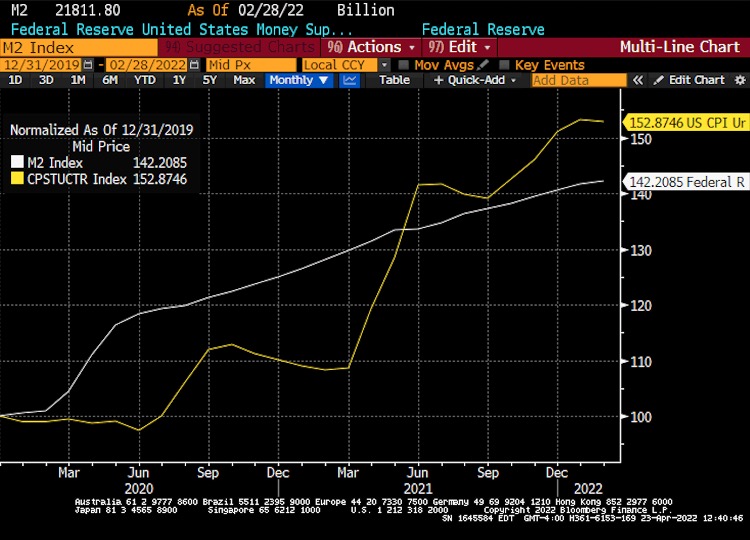
Task: Open the Monthly periodicity dropdown
Action: [x=298, y=80]
